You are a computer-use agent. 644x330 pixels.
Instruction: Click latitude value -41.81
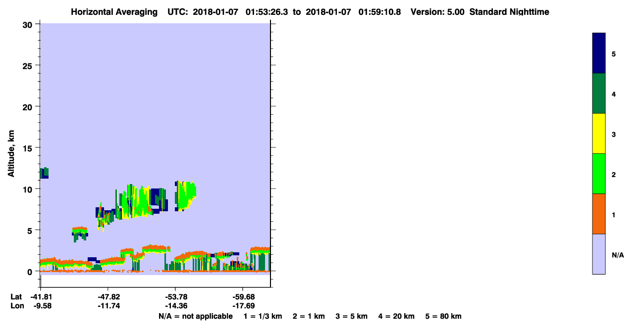(41, 297)
